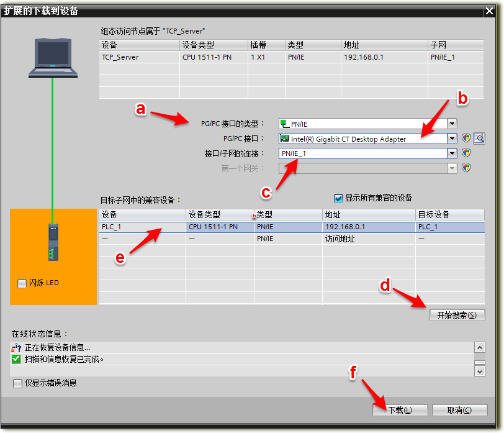Click 设备 header in compatible devices table
Viewport: 504px width, 433px height.
coord(142,214)
